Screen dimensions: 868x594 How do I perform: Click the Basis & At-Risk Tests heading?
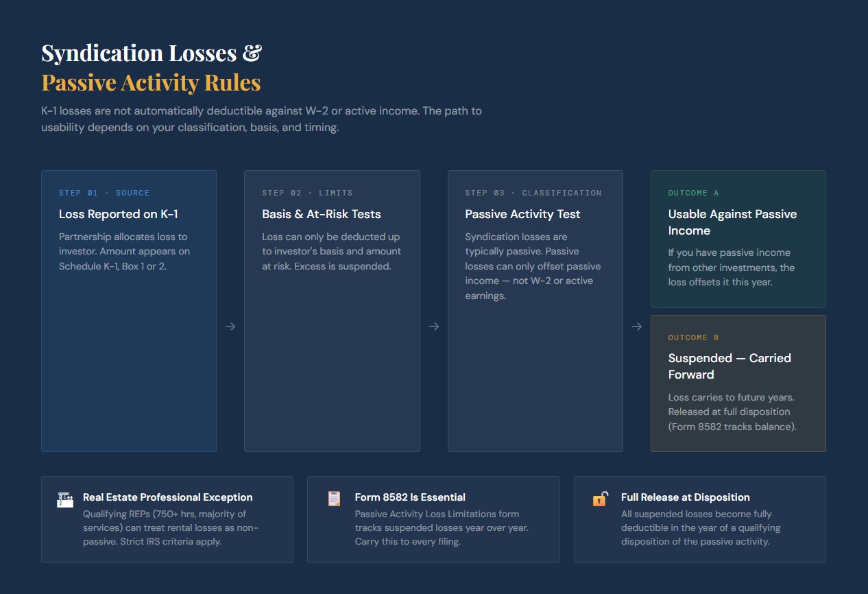tap(320, 214)
